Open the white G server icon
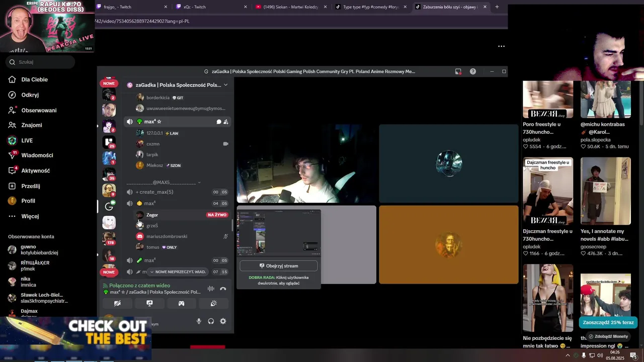The width and height of the screenshot is (644, 362). (x=109, y=206)
